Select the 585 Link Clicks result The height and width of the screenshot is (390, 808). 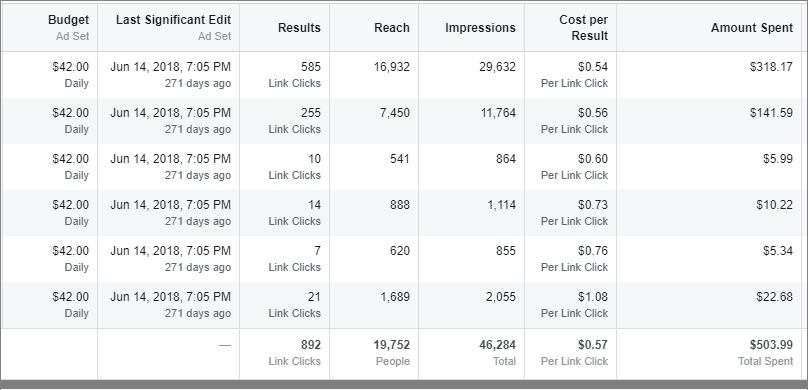[294, 75]
